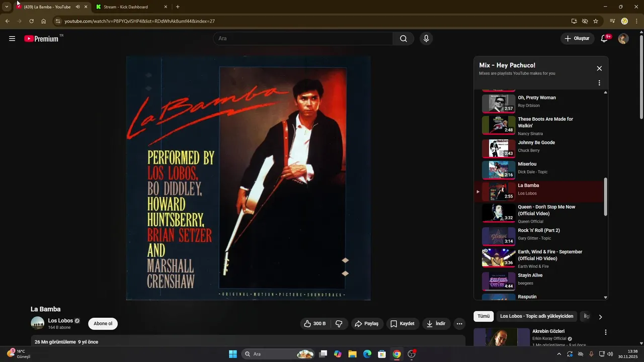Click the Kaydet save button
644x362 pixels.
403,324
